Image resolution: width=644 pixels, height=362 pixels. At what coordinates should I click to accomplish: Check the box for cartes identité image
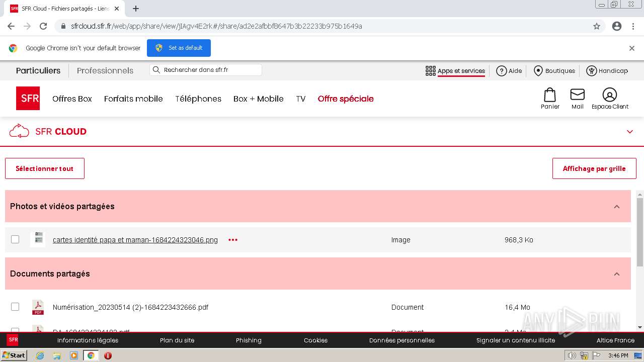(15, 239)
